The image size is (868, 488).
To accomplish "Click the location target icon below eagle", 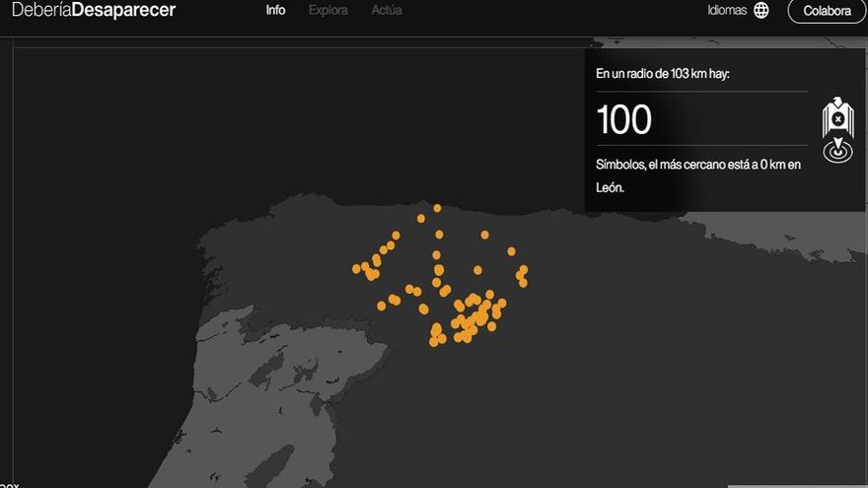I will (837, 152).
